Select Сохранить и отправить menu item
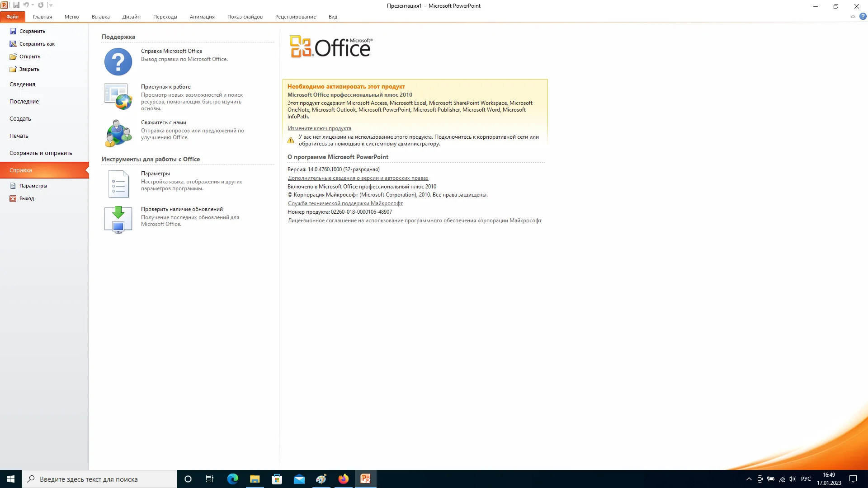This screenshot has width=868, height=488. 44,153
